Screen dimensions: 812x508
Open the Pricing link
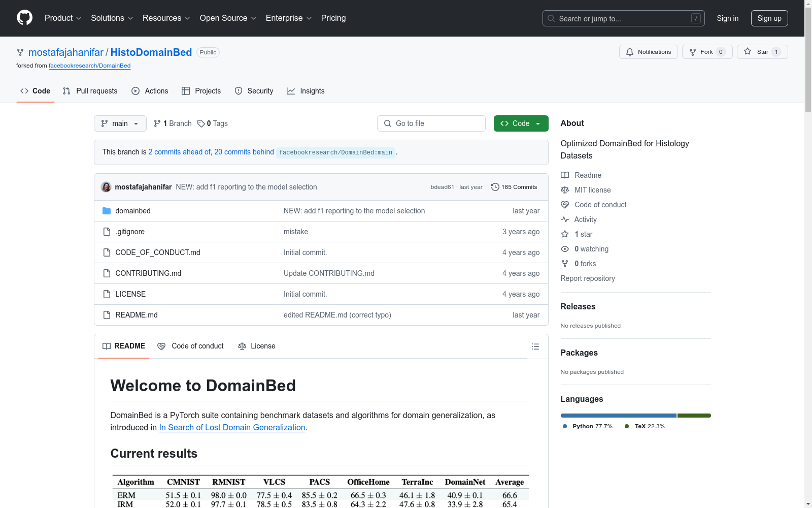click(x=333, y=18)
